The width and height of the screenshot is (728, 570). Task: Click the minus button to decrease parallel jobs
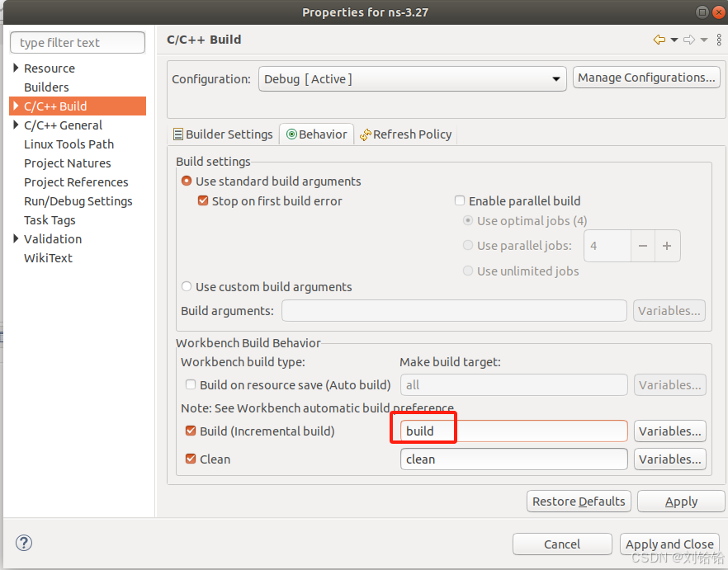pyautogui.click(x=642, y=246)
